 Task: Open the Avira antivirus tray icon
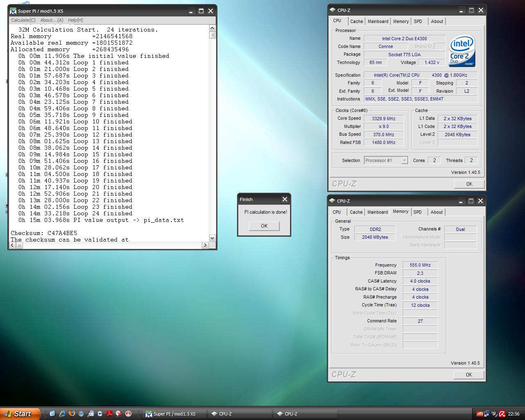502,414
